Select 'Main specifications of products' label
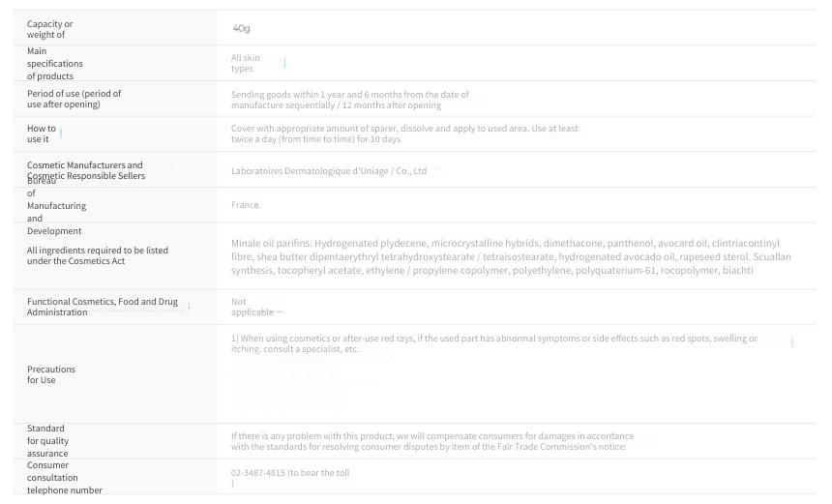 tap(54, 64)
